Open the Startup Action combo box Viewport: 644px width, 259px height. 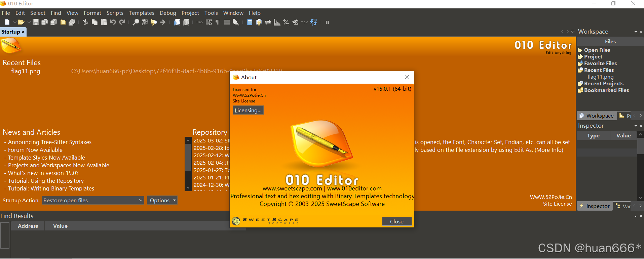(93, 200)
